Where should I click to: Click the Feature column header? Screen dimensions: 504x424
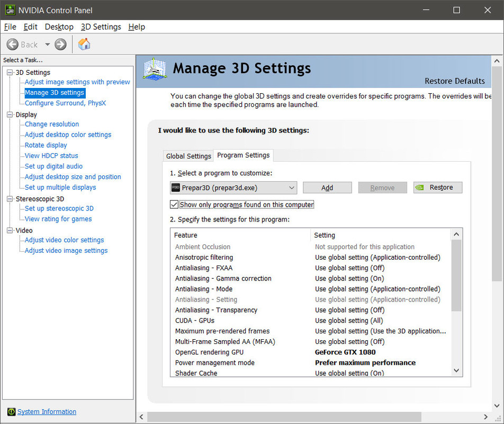pos(240,235)
